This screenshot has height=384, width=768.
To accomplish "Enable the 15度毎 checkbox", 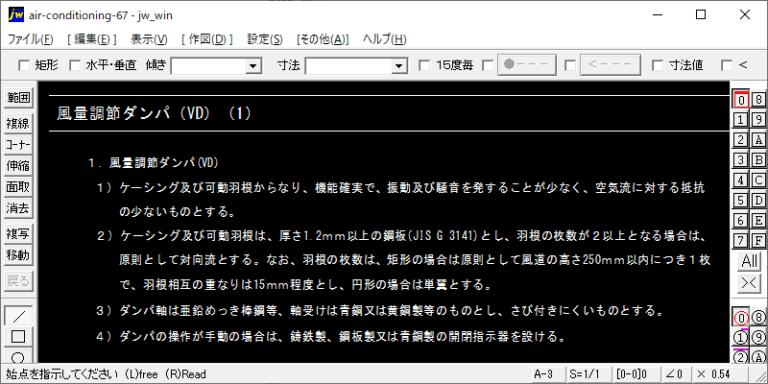I will [424, 65].
